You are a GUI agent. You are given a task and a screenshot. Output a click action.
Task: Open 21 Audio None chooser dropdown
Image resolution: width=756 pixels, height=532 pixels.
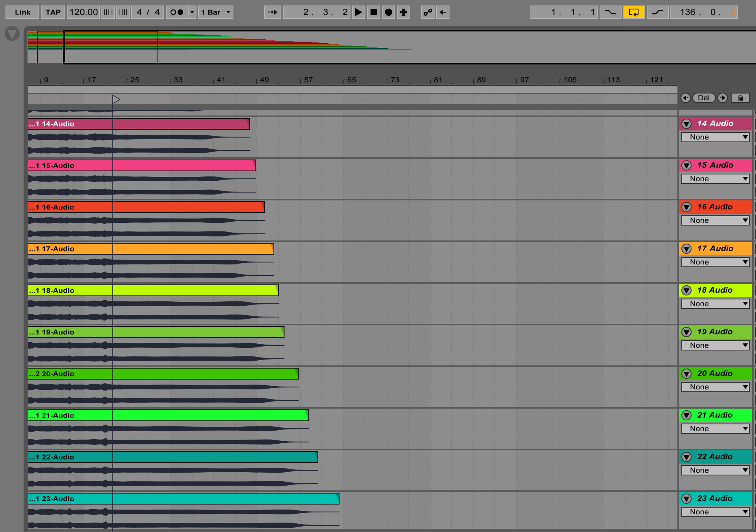point(715,429)
